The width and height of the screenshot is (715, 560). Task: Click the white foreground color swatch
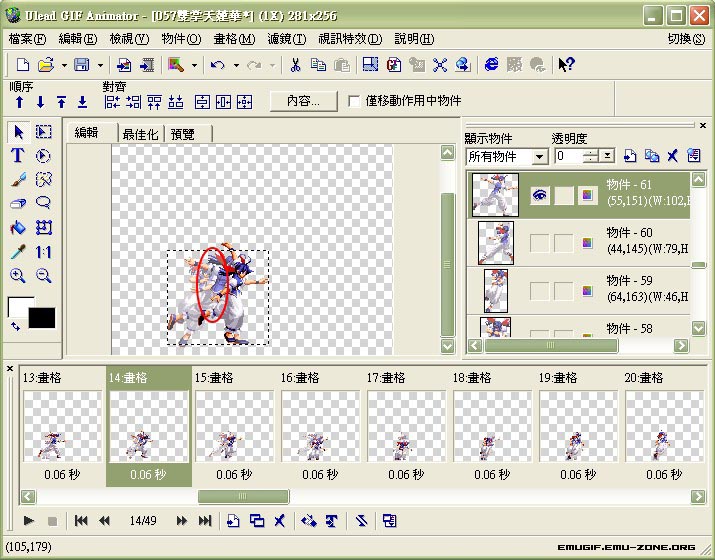(x=18, y=306)
